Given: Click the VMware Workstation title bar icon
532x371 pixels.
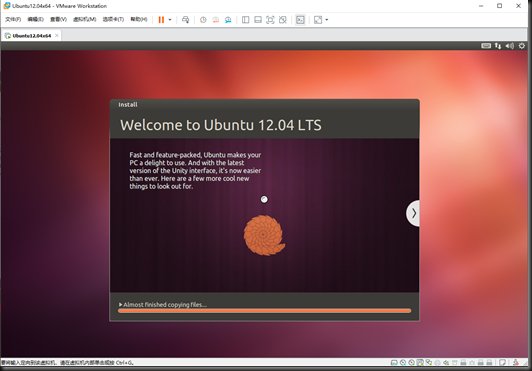Looking at the screenshot, I should click(7, 6).
